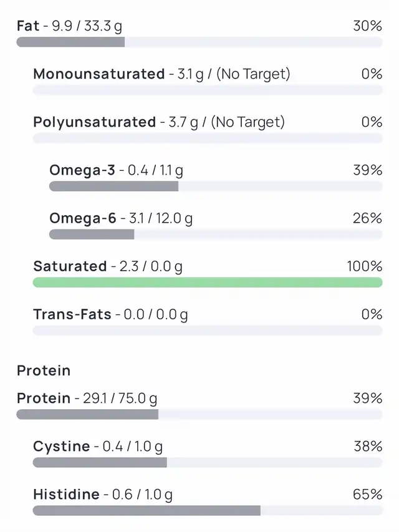
Task: Click the Protein section heading
Action: tap(44, 370)
